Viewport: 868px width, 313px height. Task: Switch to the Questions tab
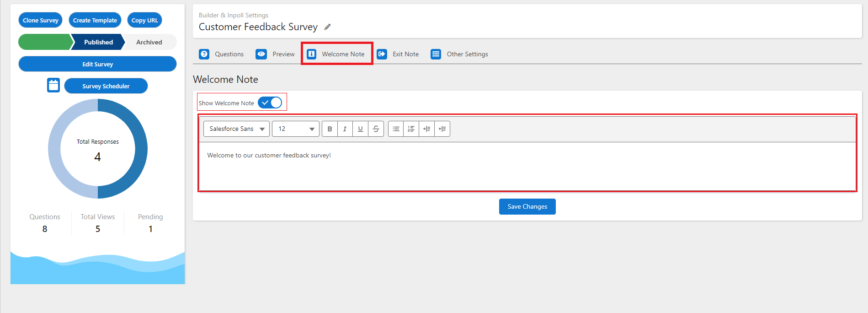[x=221, y=54]
